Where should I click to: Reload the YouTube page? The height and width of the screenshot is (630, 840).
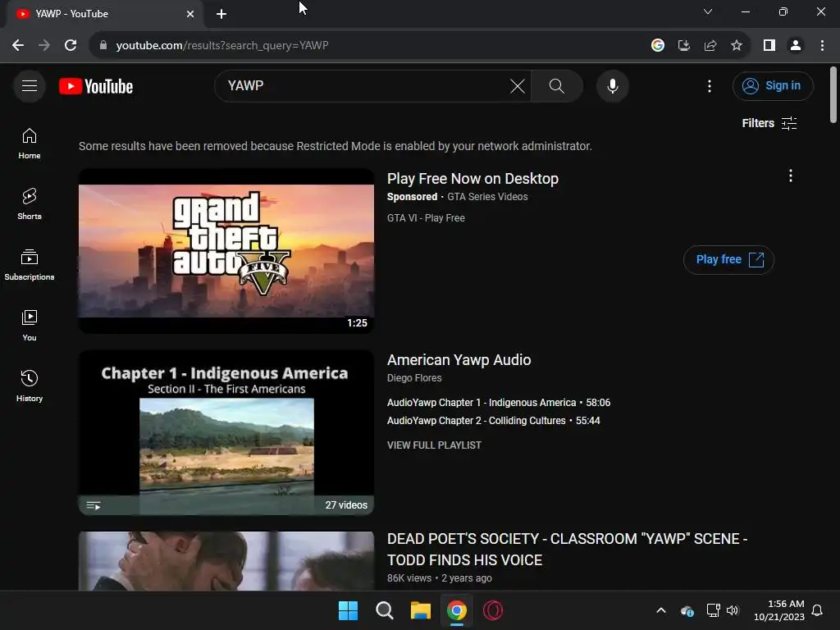coord(71,45)
